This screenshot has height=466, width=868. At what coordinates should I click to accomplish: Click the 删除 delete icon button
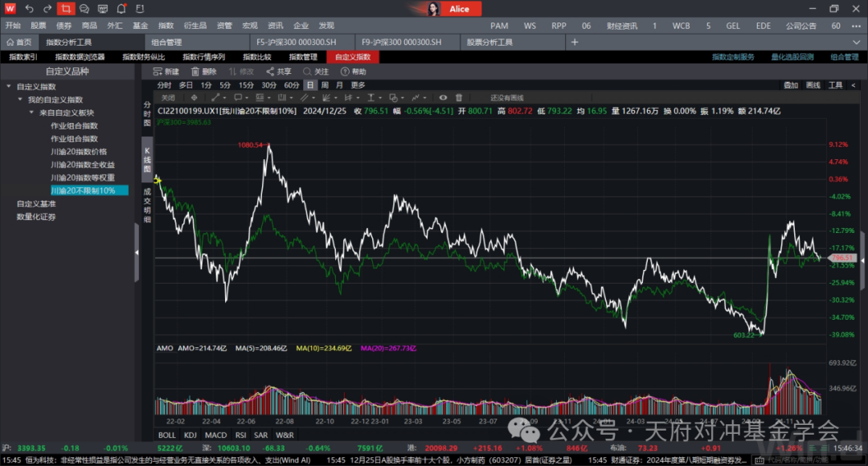[x=204, y=72]
